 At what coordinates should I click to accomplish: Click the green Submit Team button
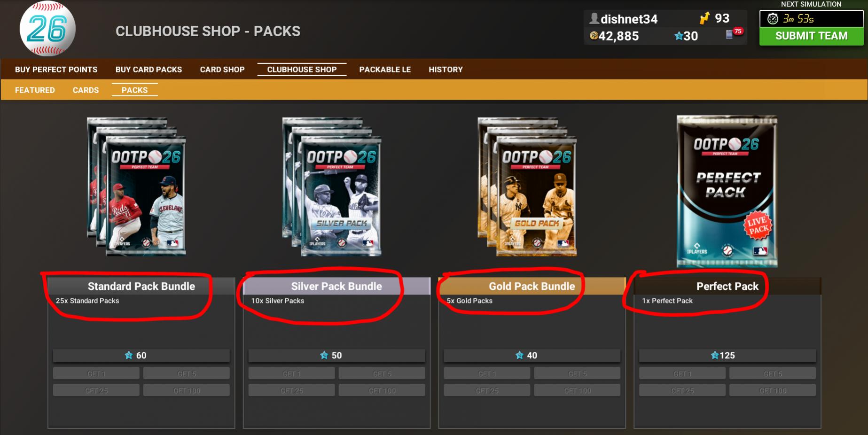pyautogui.click(x=811, y=36)
